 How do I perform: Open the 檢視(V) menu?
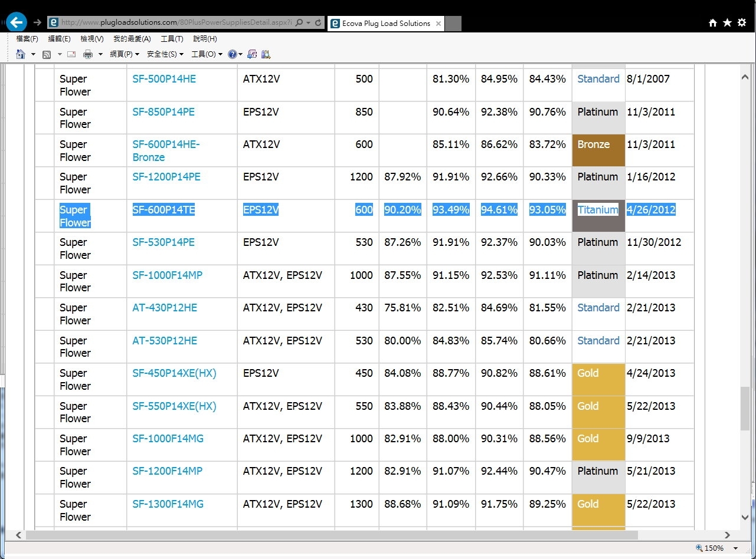point(91,39)
